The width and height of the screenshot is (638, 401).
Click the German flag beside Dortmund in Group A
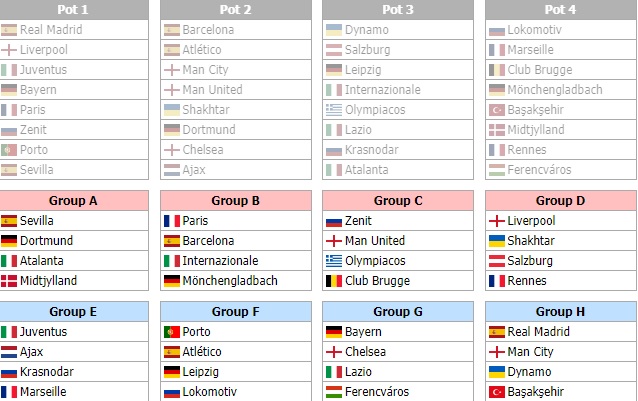[x=9, y=241]
